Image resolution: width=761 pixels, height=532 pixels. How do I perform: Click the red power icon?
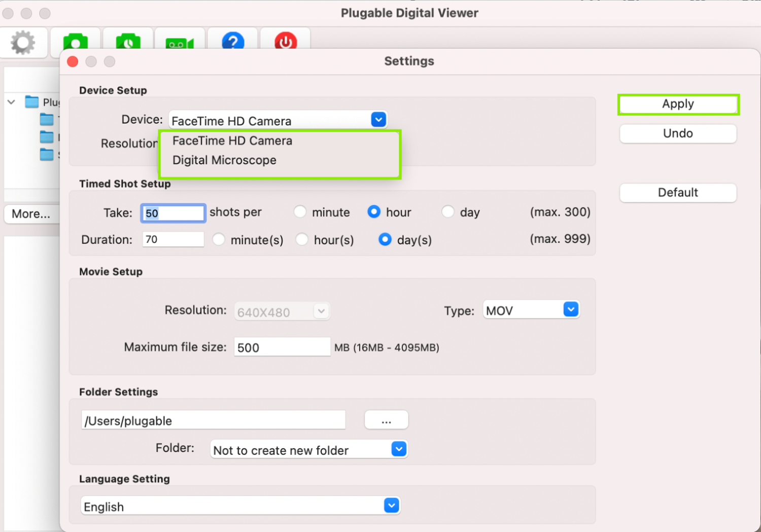(286, 42)
